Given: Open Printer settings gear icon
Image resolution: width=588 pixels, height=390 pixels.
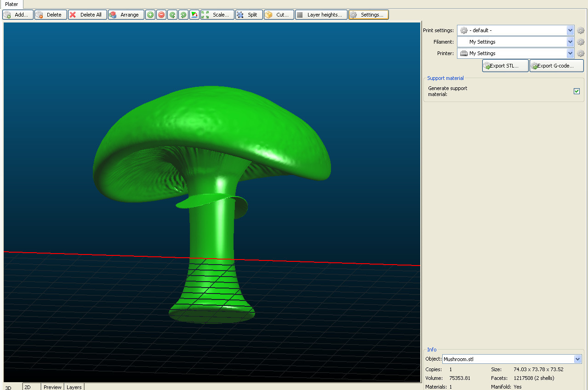Looking at the screenshot, I should 581,53.
